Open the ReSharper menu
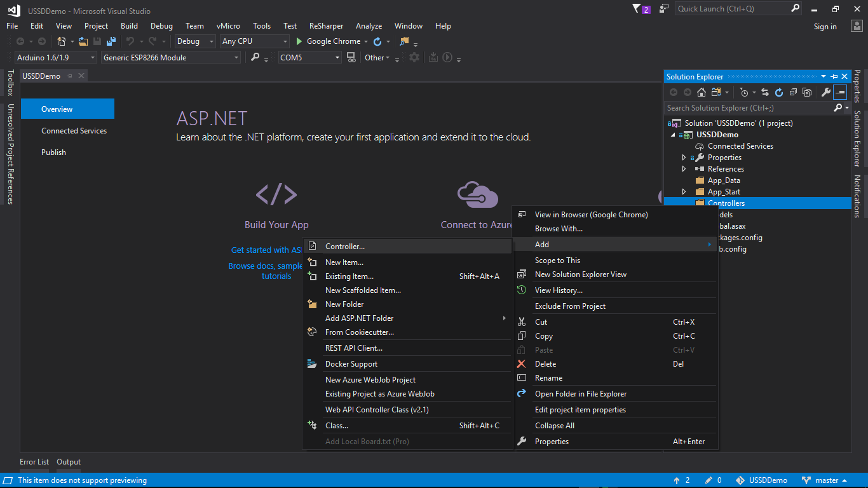The height and width of the screenshot is (488, 868). [326, 26]
